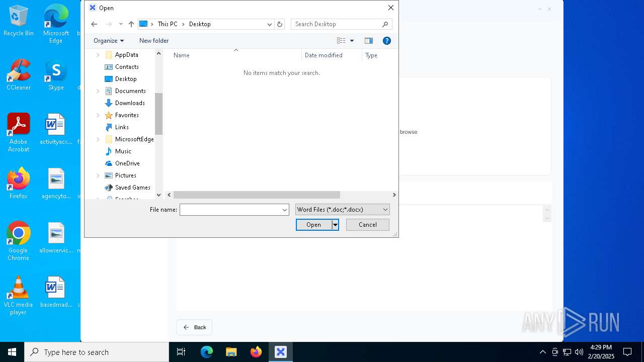Open the Firefox taskbar icon

(256, 352)
